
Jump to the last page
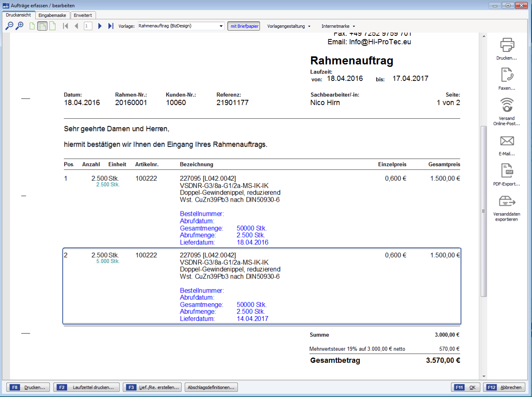click(111, 26)
